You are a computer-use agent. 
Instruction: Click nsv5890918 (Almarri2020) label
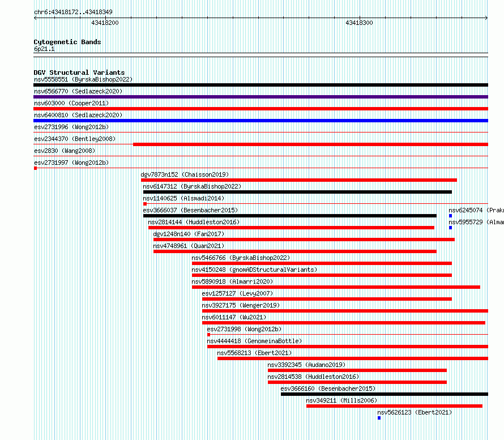tap(232, 281)
